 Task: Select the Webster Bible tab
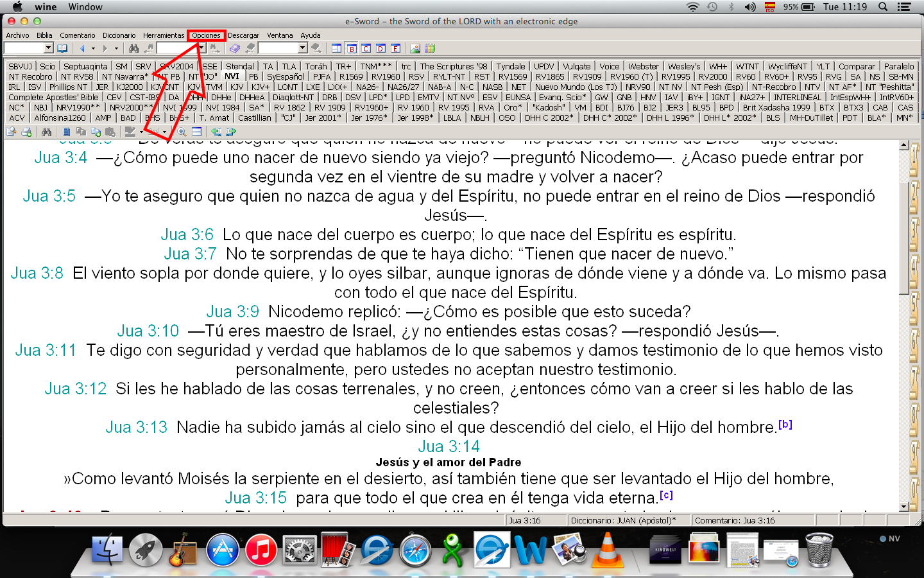[644, 66]
